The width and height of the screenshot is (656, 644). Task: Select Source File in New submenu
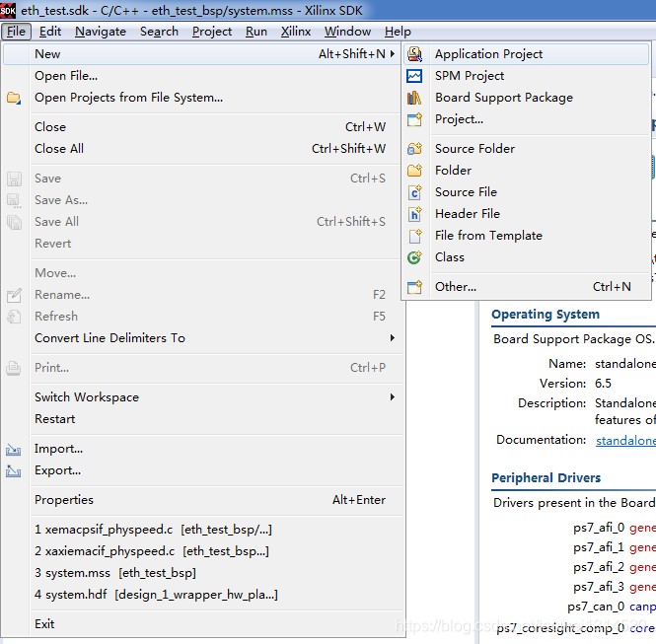pos(527,192)
